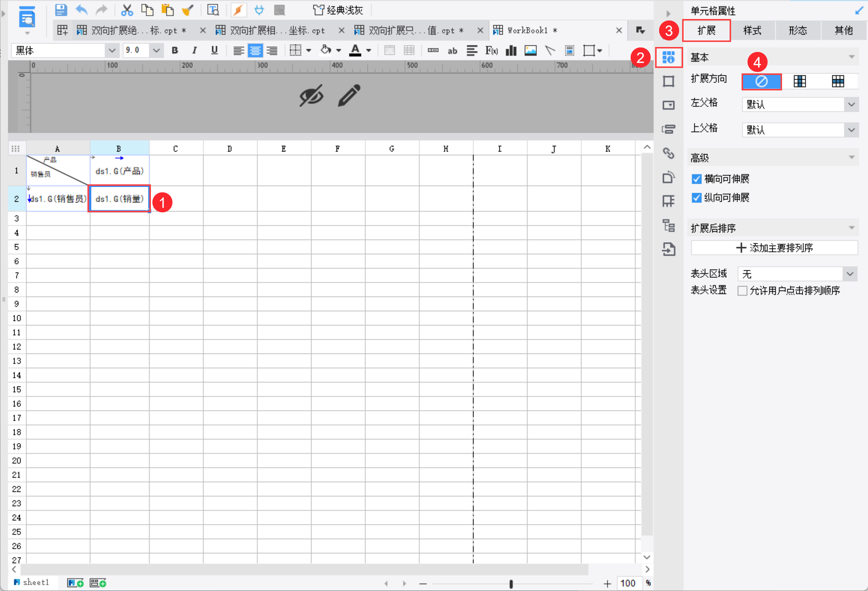Uncheck the 横向可伸展 checkbox
This screenshot has height=591, width=868.
697,179
